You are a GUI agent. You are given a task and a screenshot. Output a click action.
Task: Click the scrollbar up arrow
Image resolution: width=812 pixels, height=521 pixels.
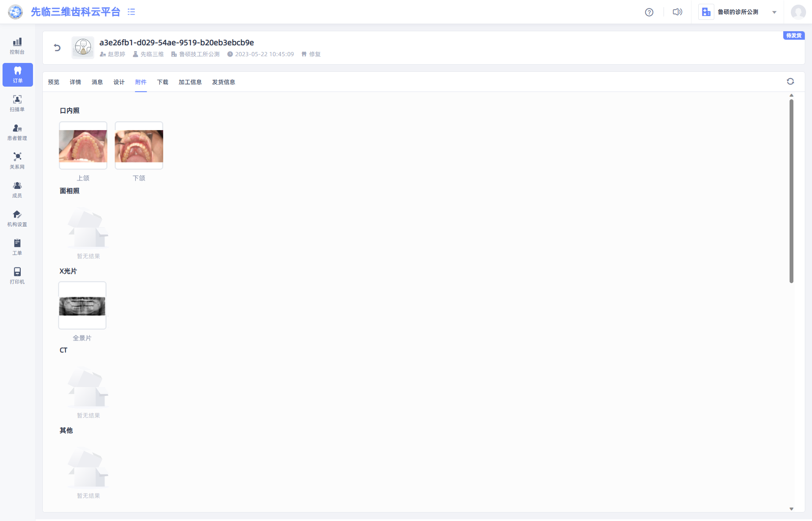pyautogui.click(x=791, y=95)
